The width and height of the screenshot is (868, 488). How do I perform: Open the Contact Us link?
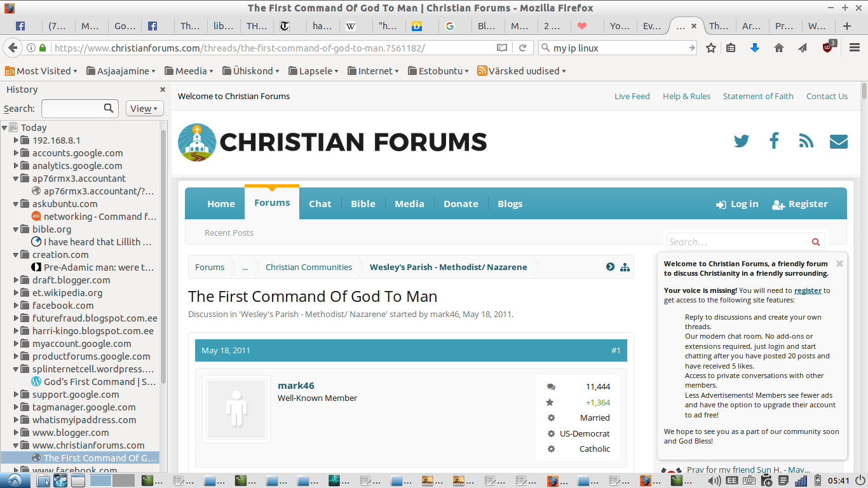tap(827, 97)
